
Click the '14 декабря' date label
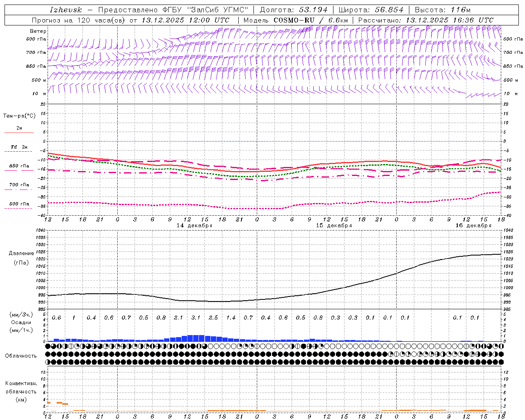[x=194, y=226]
